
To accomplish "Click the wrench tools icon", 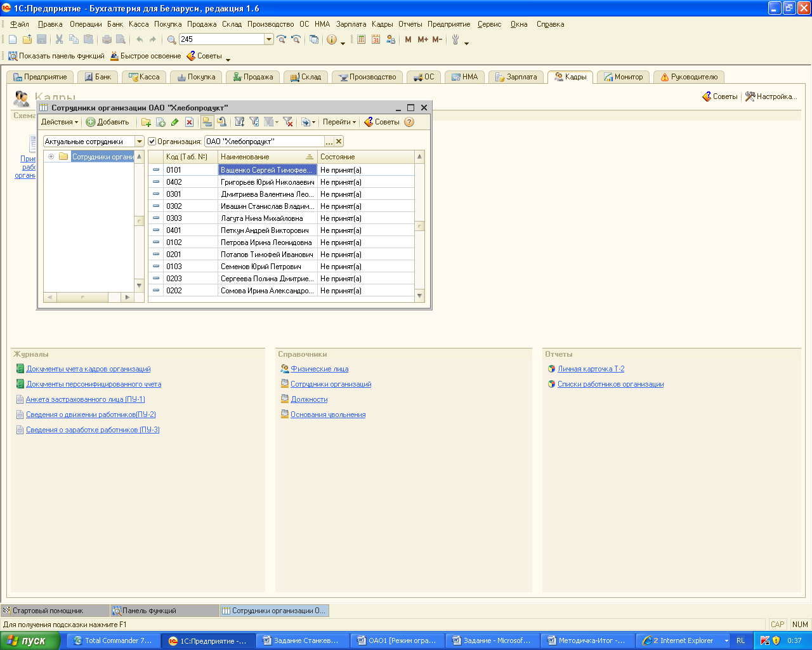I will point(455,39).
